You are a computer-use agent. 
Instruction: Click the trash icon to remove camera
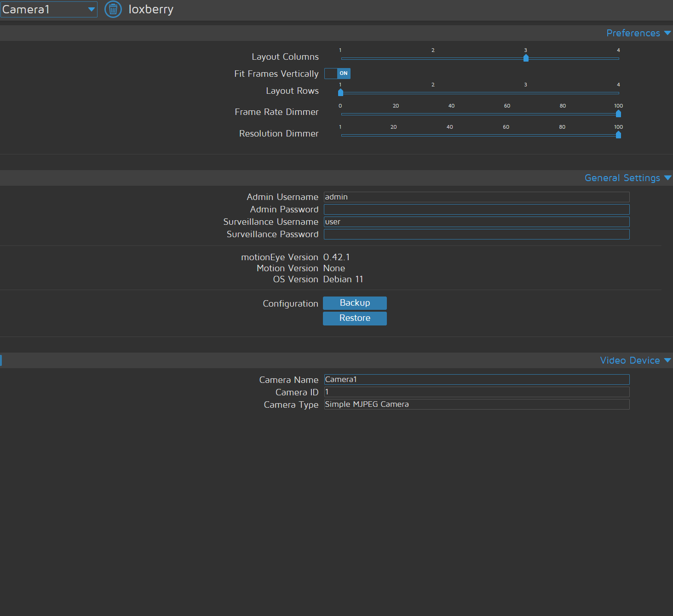[113, 9]
